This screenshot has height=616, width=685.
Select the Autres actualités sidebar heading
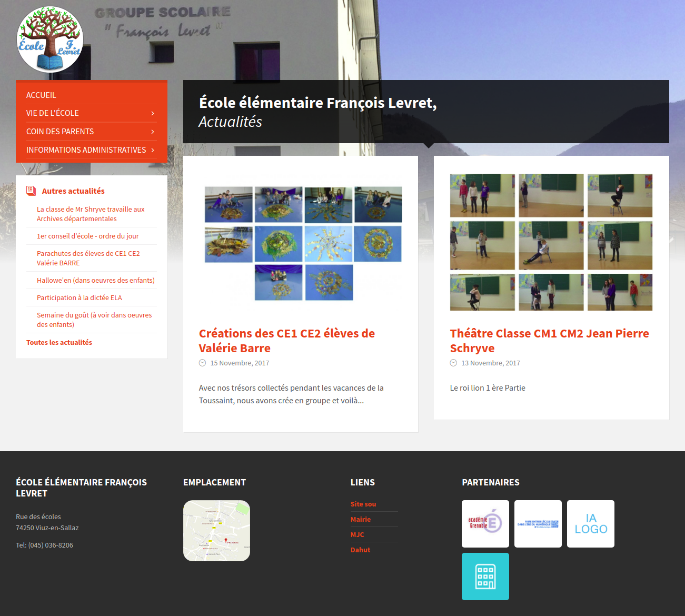pyautogui.click(x=73, y=191)
